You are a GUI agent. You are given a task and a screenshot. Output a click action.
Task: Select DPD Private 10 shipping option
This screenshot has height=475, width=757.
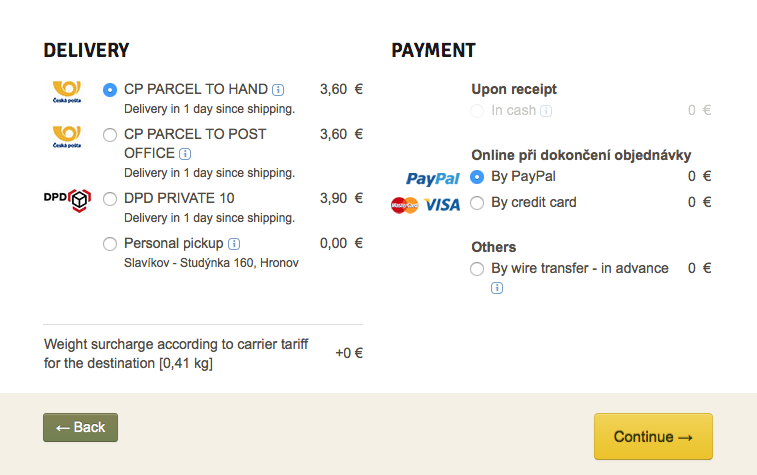click(x=111, y=198)
